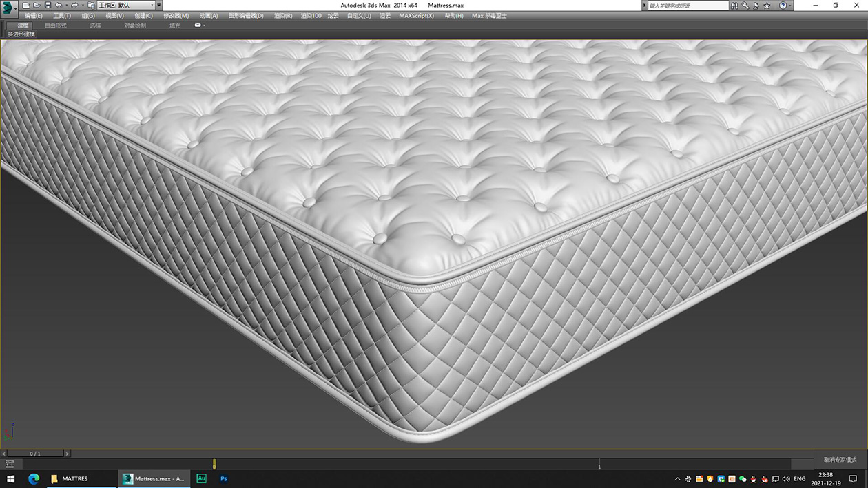The height and width of the screenshot is (488, 868).
Task: Open the 编辑(E) menu
Action: click(x=33, y=16)
